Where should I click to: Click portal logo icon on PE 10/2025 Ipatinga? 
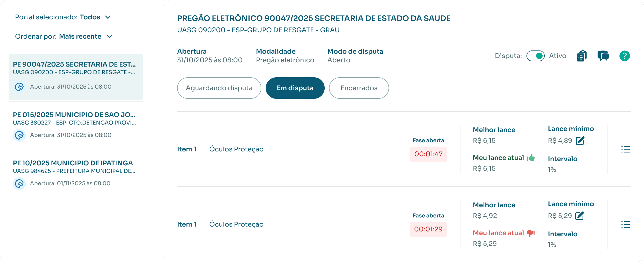[19, 184]
